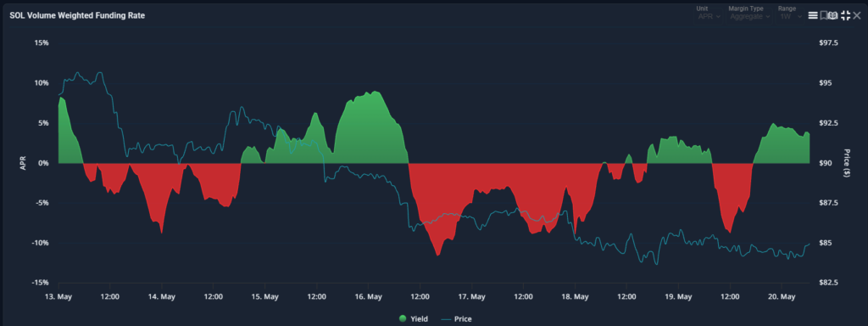Click the 13. May date label
868x326 pixels.
point(58,296)
